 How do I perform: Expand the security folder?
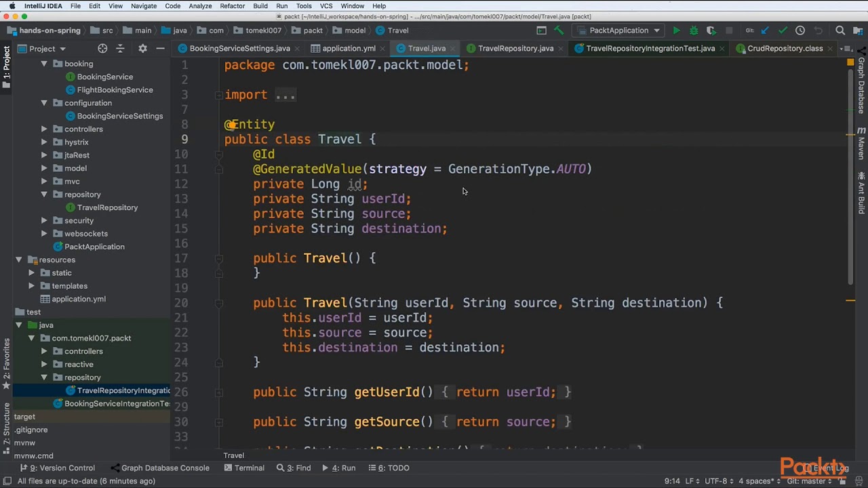pos(44,220)
